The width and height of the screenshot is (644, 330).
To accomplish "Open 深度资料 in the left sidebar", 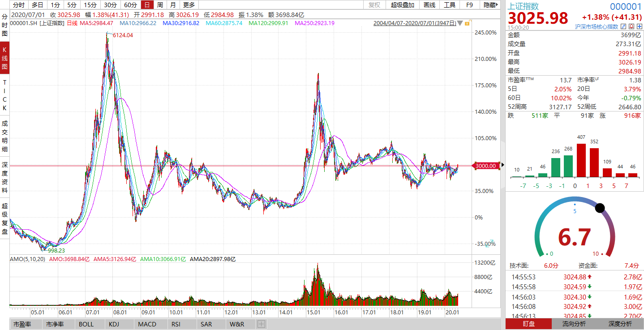I will point(4,178).
